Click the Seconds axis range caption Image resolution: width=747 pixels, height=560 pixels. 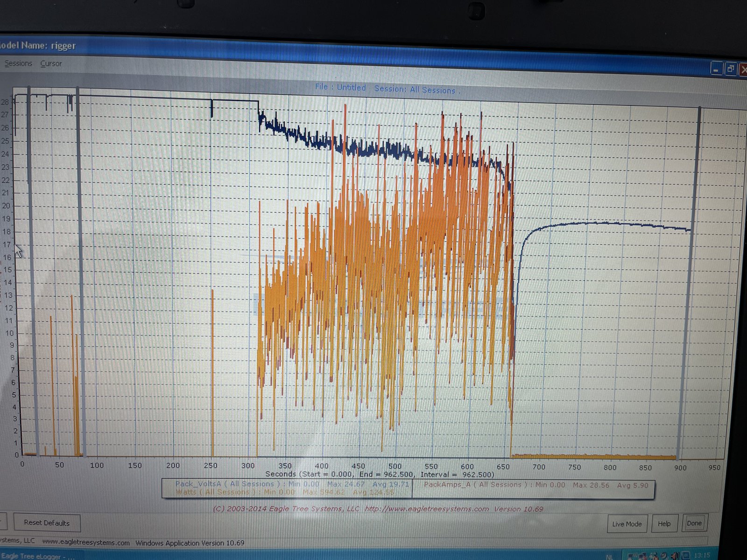pos(380,474)
